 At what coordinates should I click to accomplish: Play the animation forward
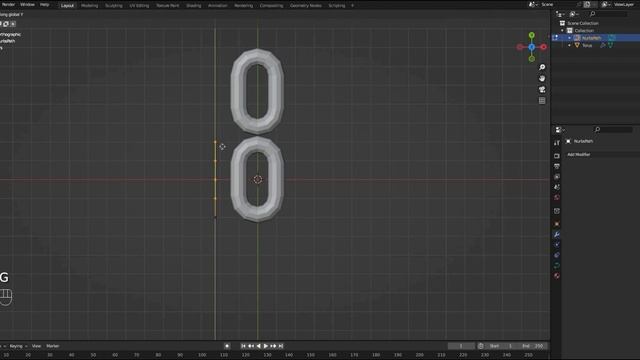(x=266, y=346)
